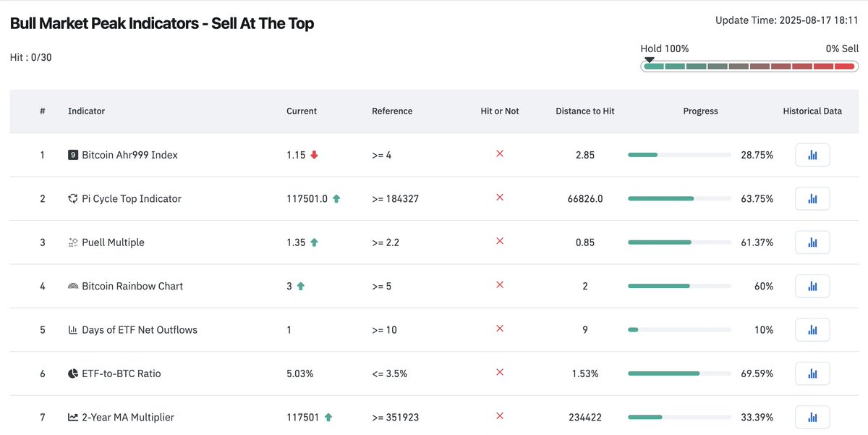Click the Puell Multiple row icon

(x=73, y=242)
